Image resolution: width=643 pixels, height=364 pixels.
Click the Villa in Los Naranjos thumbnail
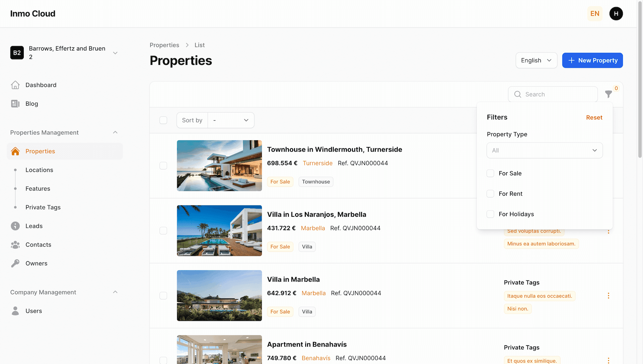click(219, 231)
